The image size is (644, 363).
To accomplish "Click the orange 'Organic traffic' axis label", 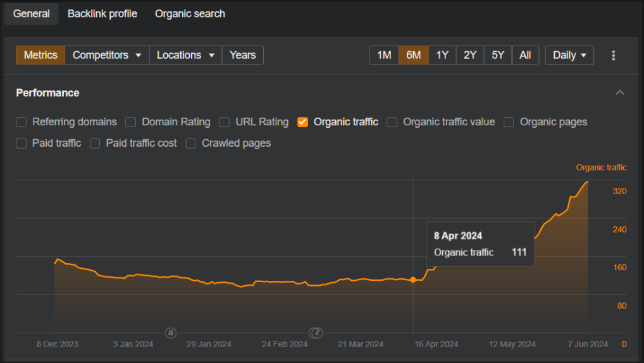I will 601,168.
